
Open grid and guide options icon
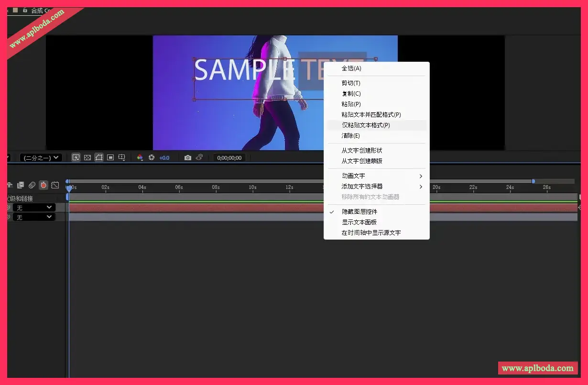tap(122, 157)
